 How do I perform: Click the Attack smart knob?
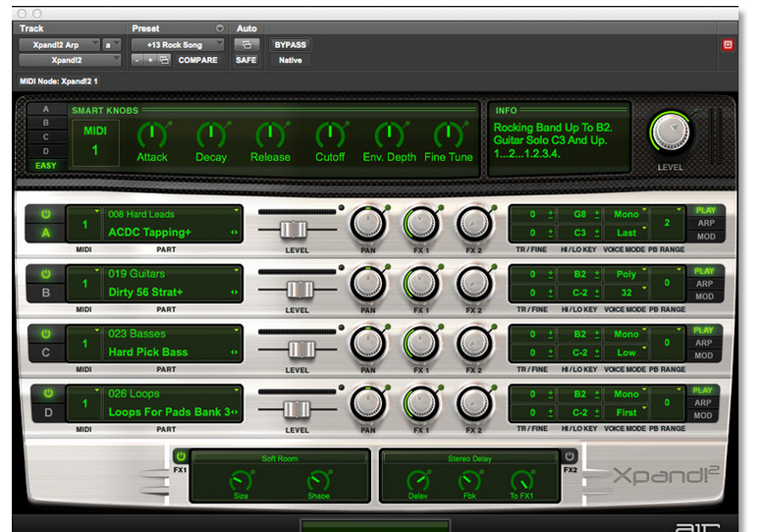click(152, 134)
